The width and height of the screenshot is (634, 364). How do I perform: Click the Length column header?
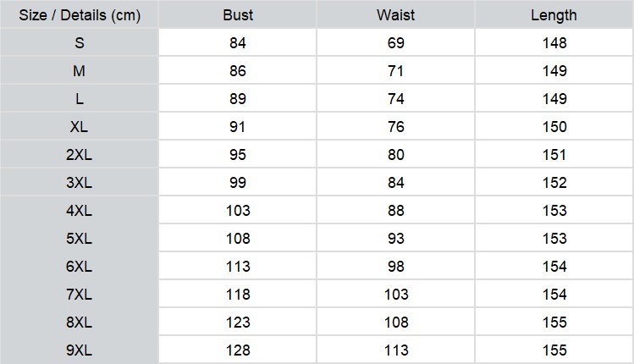(x=554, y=15)
